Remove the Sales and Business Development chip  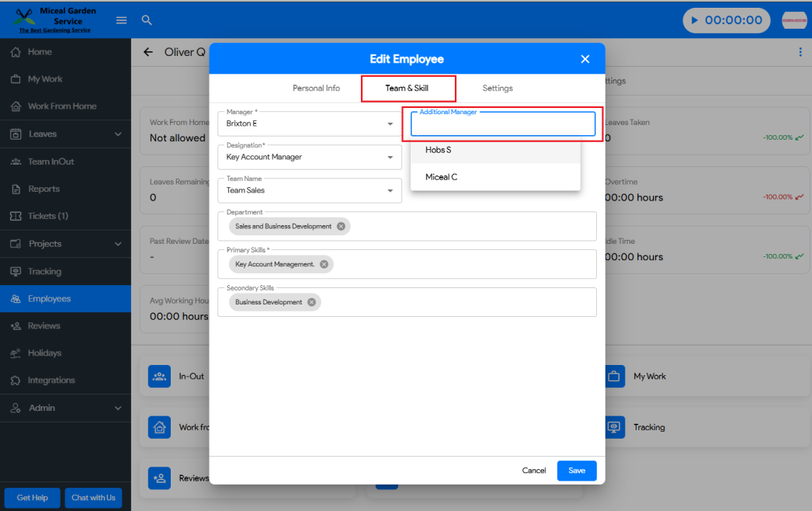341,227
